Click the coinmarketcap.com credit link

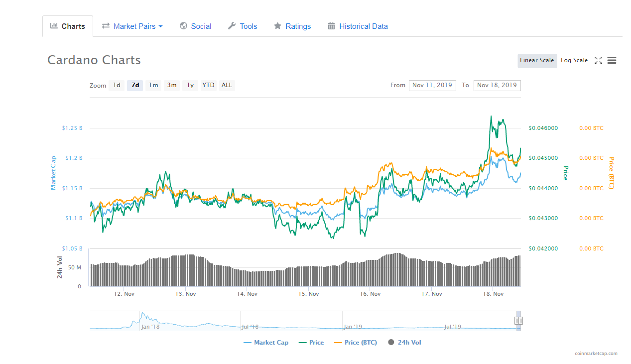click(596, 354)
